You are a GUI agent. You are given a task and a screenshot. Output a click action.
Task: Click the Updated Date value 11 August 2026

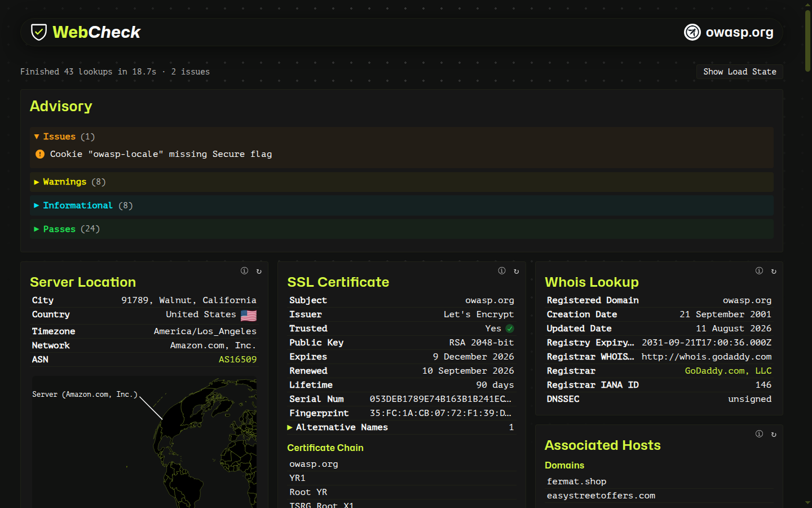pyautogui.click(x=734, y=329)
